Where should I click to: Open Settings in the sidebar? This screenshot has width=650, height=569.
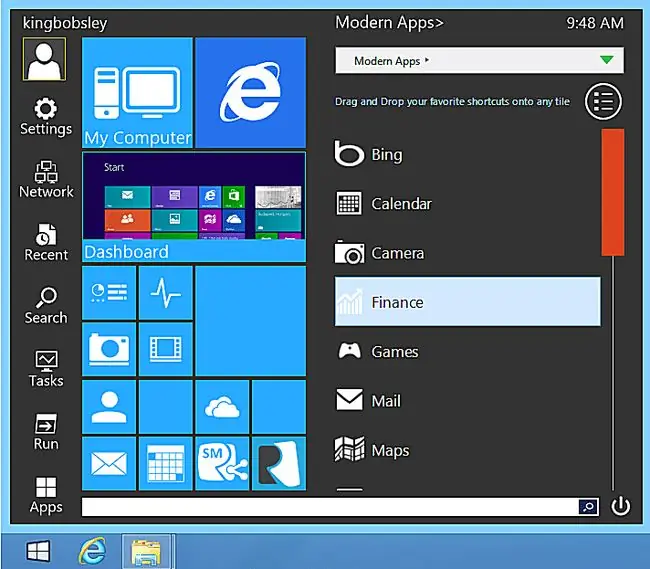pyautogui.click(x=46, y=117)
